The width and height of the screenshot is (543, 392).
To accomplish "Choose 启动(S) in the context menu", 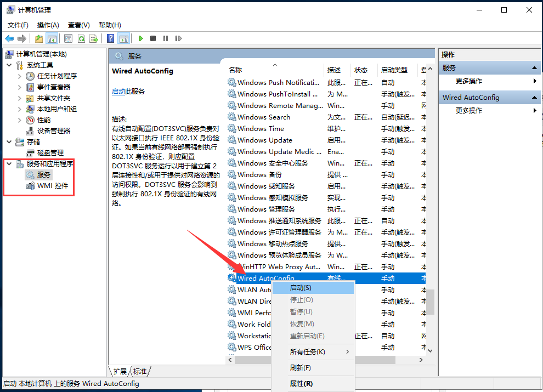I will [x=313, y=288].
